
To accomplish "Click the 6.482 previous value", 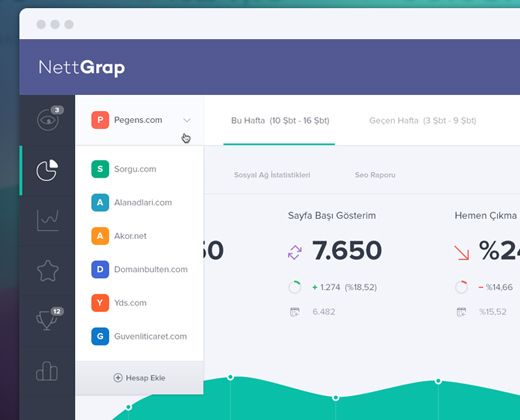I will (x=324, y=312).
